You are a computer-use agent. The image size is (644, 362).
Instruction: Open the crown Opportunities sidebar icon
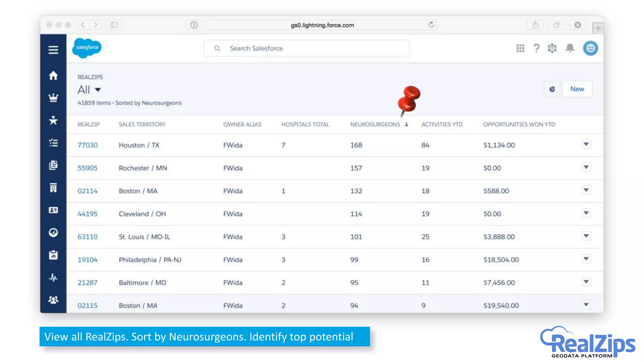[53, 98]
